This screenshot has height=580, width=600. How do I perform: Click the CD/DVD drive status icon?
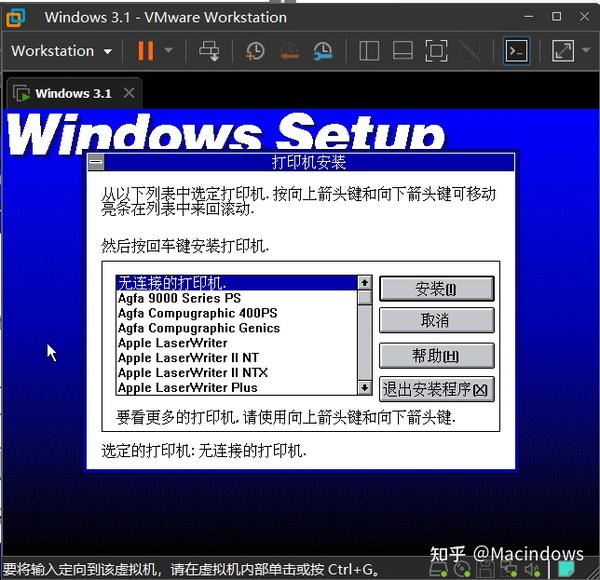point(462,569)
